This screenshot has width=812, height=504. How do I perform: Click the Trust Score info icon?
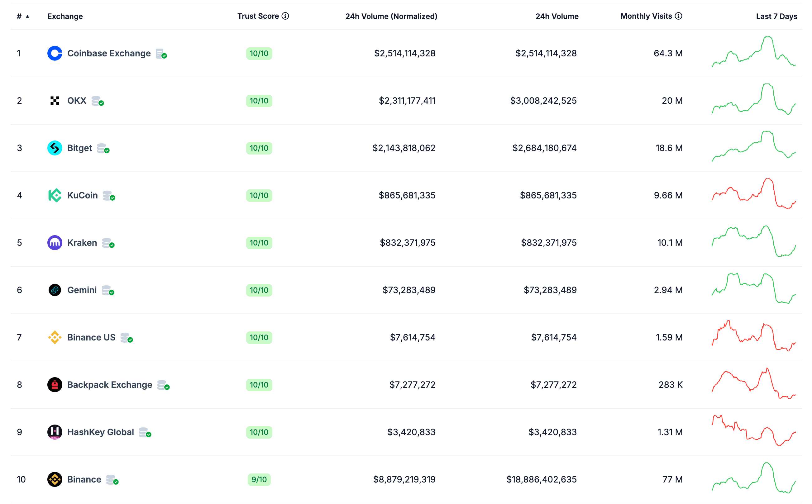pos(285,16)
